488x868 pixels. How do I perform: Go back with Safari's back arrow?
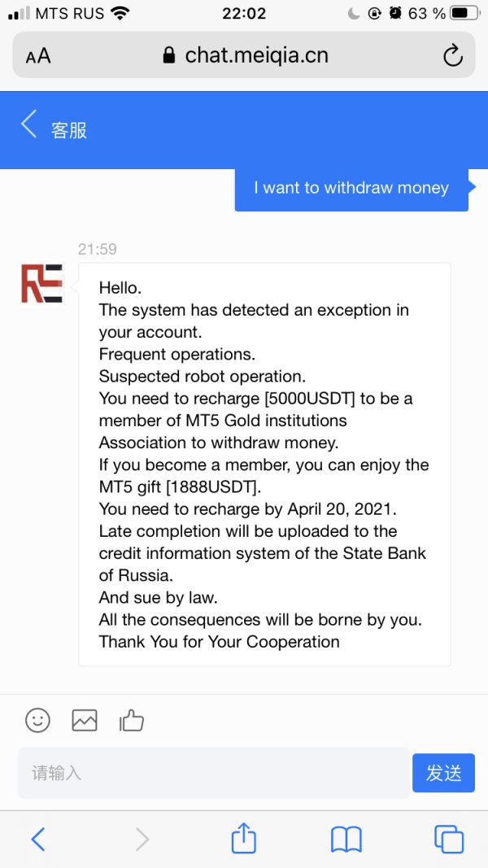(x=37, y=839)
